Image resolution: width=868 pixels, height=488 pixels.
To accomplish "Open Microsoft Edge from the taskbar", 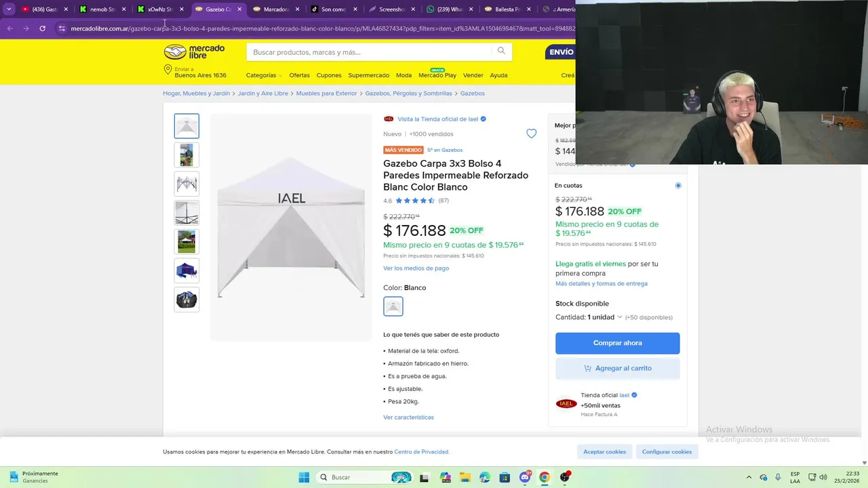I will tap(485, 477).
